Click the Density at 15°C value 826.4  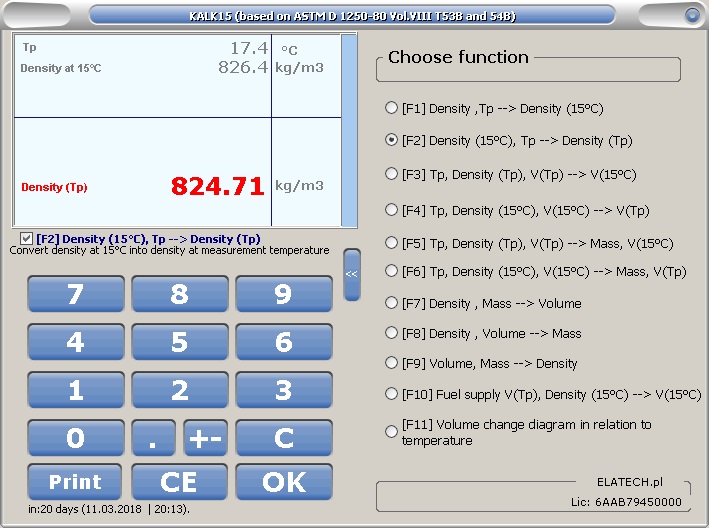coord(243,67)
